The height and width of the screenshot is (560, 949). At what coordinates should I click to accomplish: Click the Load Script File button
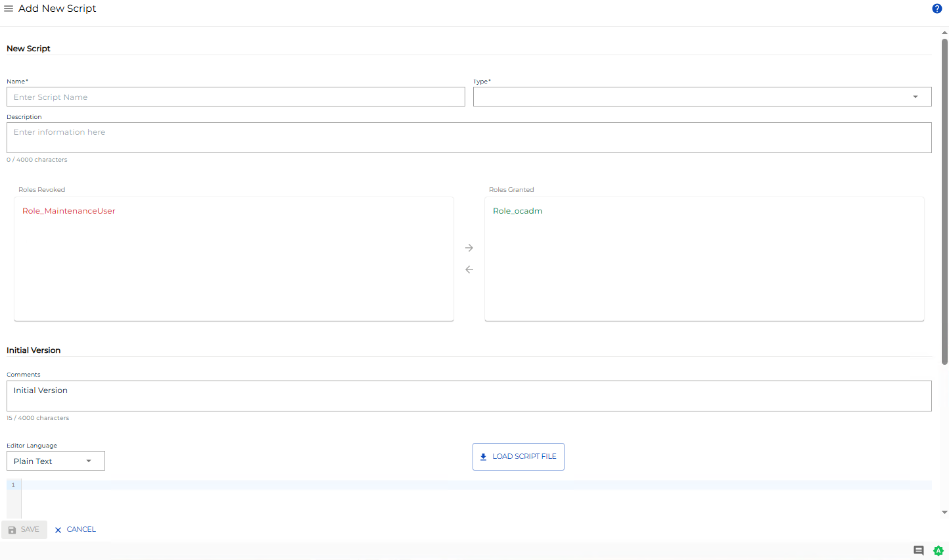(x=519, y=457)
